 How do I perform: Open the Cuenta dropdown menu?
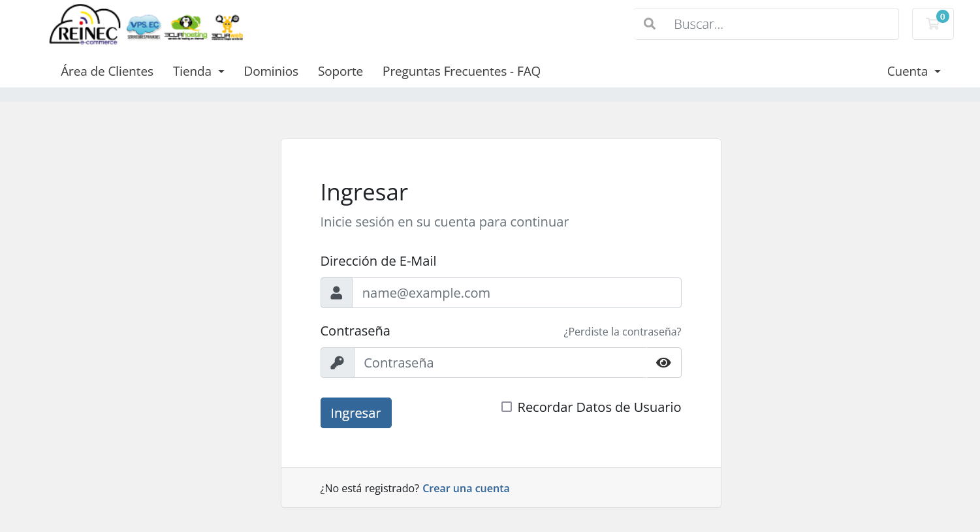[x=913, y=71]
